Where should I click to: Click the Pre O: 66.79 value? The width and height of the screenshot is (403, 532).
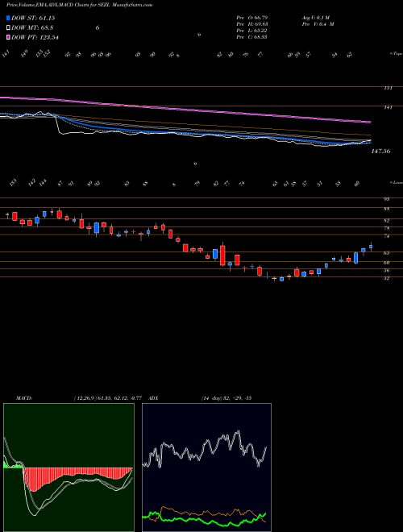point(251,18)
